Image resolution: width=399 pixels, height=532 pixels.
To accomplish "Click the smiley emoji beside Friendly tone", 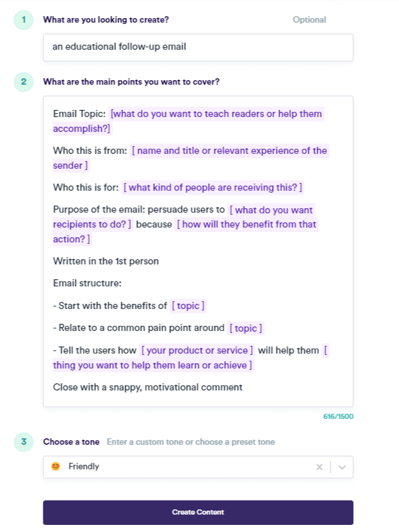I will (56, 466).
